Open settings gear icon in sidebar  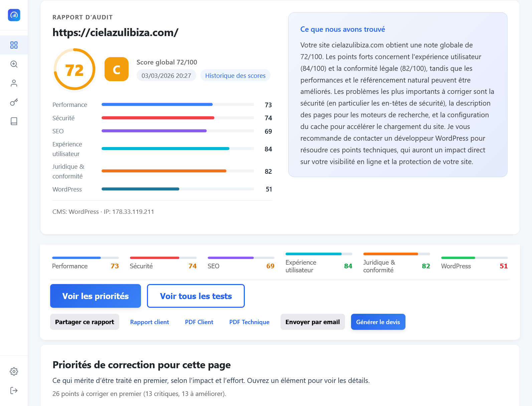pyautogui.click(x=14, y=372)
